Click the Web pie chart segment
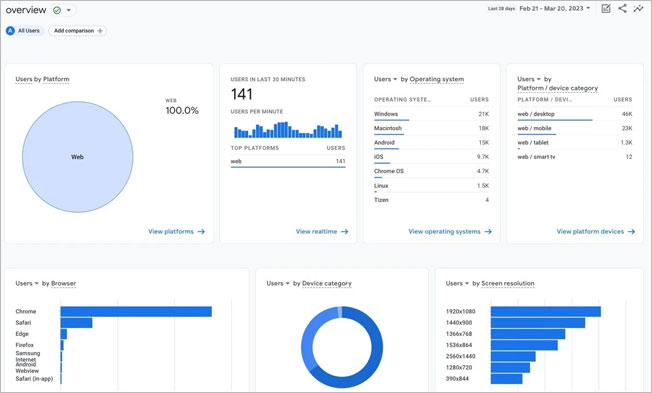652x393 pixels. (78, 157)
